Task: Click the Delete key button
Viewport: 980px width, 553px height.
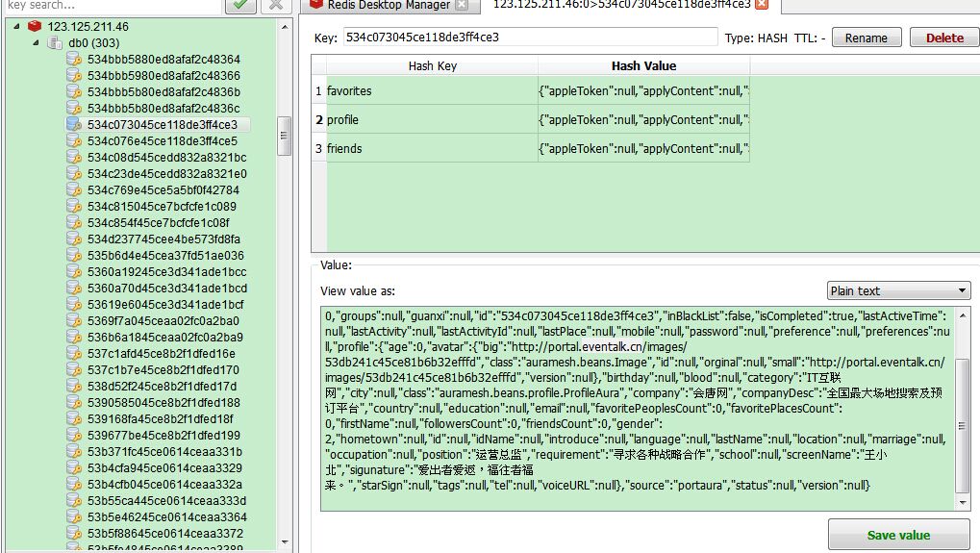Action: point(944,38)
